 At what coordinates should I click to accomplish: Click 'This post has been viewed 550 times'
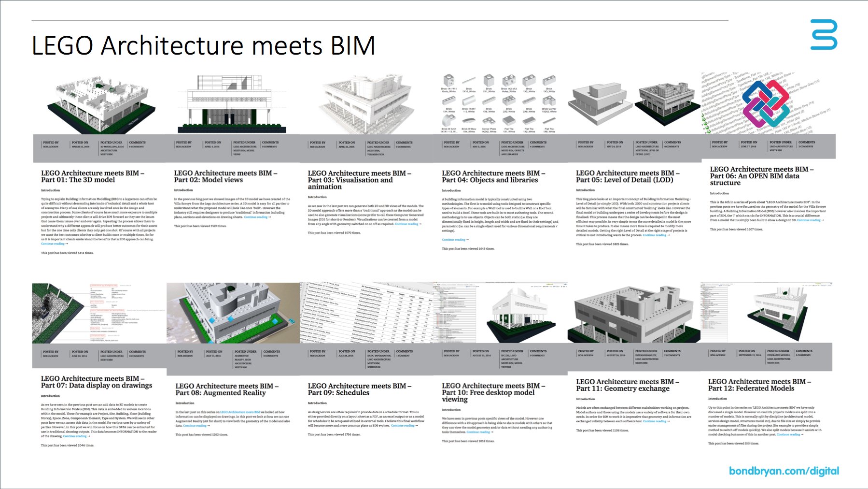(x=733, y=444)
